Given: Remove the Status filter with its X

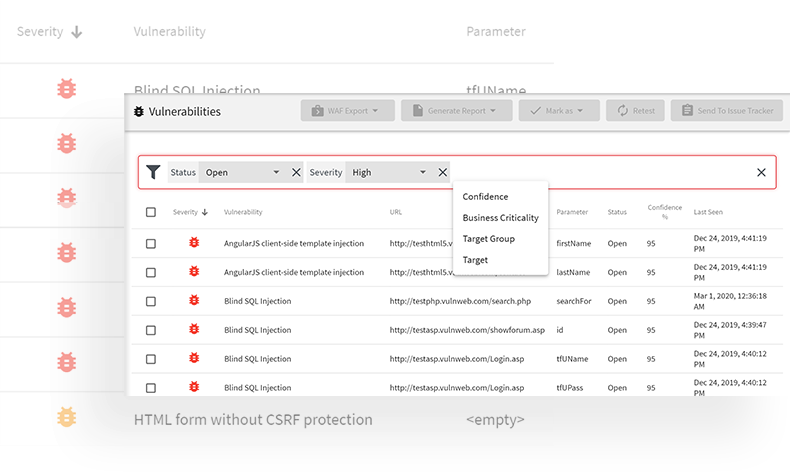Looking at the screenshot, I should point(296,172).
